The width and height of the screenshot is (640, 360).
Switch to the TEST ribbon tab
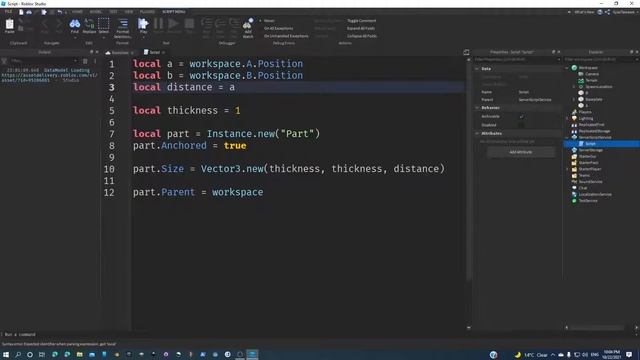[x=113, y=12]
